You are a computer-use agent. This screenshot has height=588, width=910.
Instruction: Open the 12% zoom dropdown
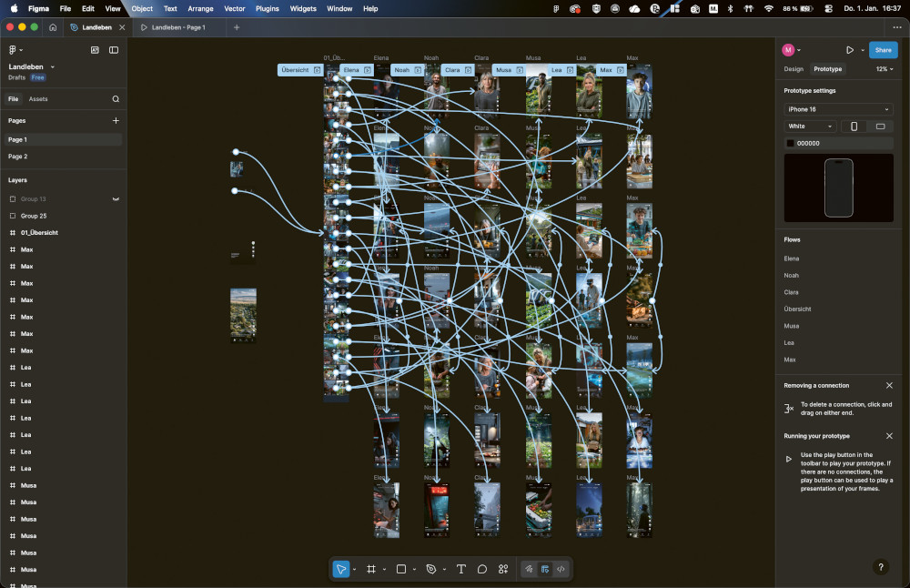[883, 69]
